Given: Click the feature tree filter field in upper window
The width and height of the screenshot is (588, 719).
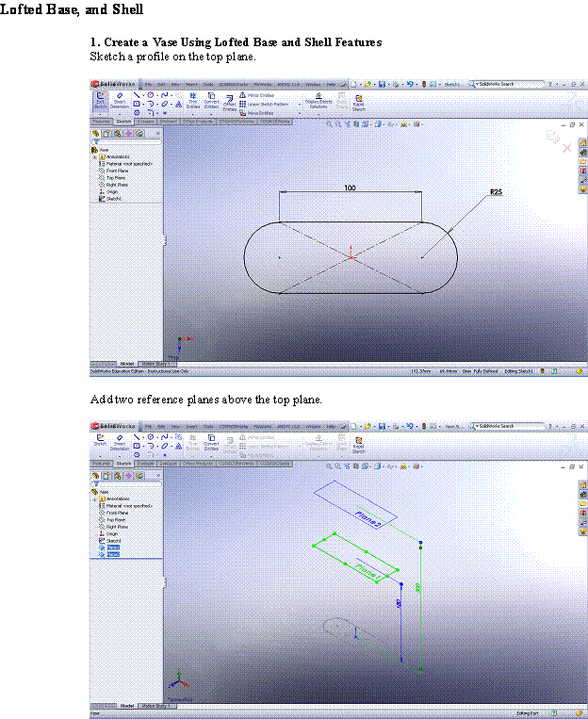Looking at the screenshot, I should [126, 142].
